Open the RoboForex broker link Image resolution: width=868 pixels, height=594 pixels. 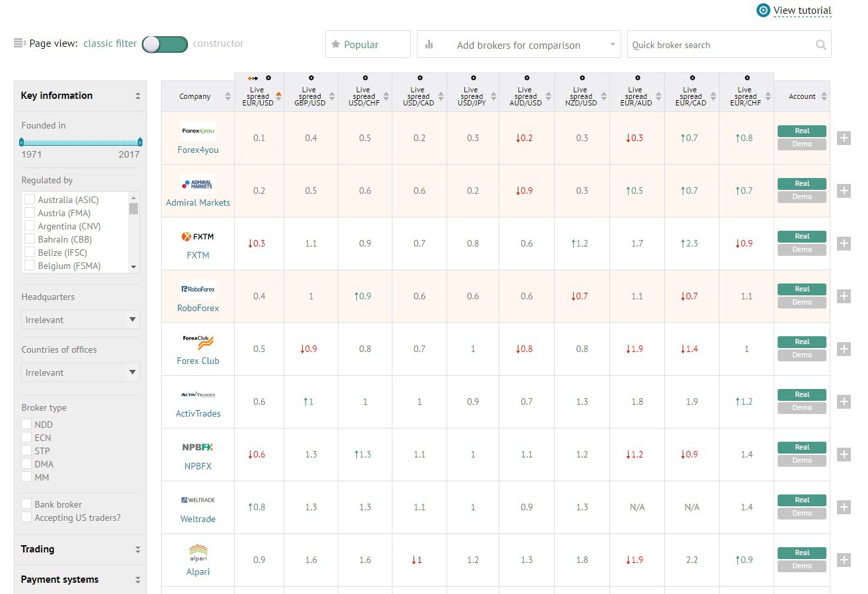click(198, 308)
